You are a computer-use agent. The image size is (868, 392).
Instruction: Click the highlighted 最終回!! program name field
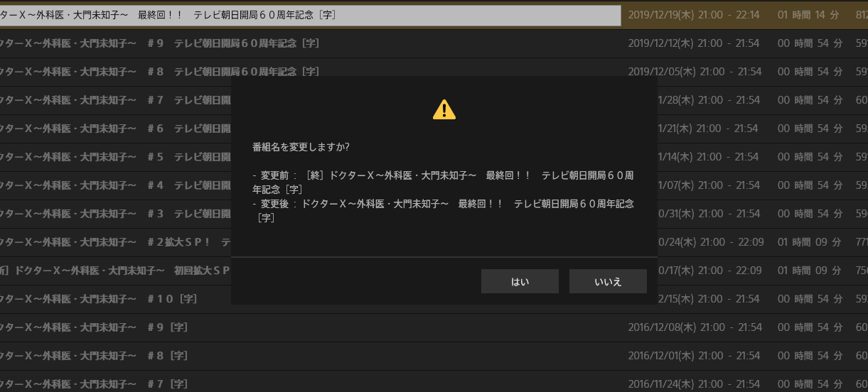pyautogui.click(x=310, y=15)
